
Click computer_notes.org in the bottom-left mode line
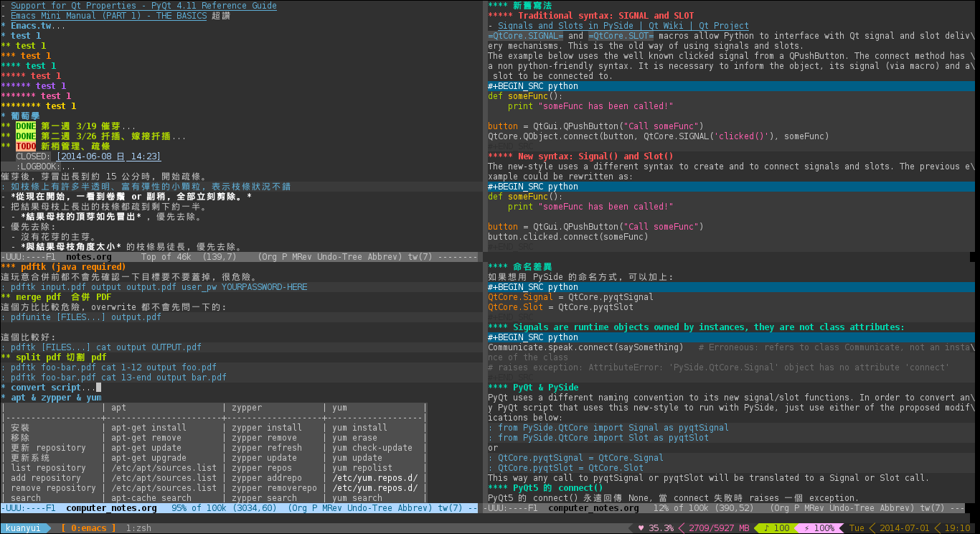click(x=111, y=508)
